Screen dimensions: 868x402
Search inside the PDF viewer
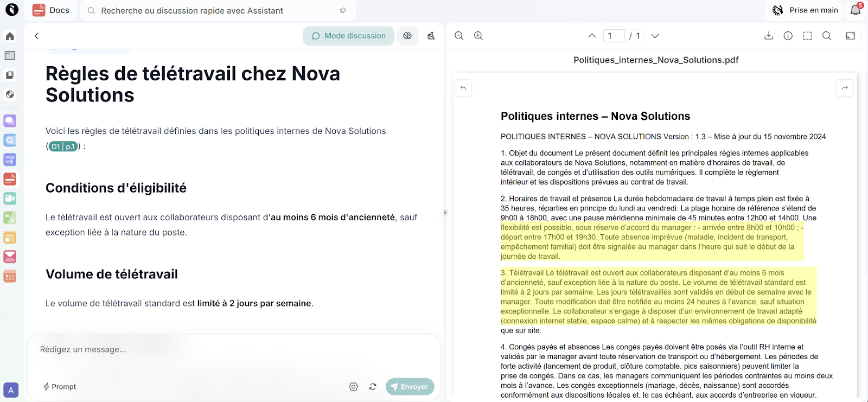click(827, 36)
